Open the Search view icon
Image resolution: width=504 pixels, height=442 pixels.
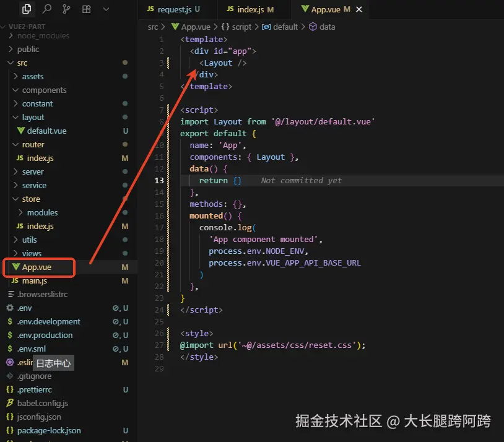(x=47, y=9)
